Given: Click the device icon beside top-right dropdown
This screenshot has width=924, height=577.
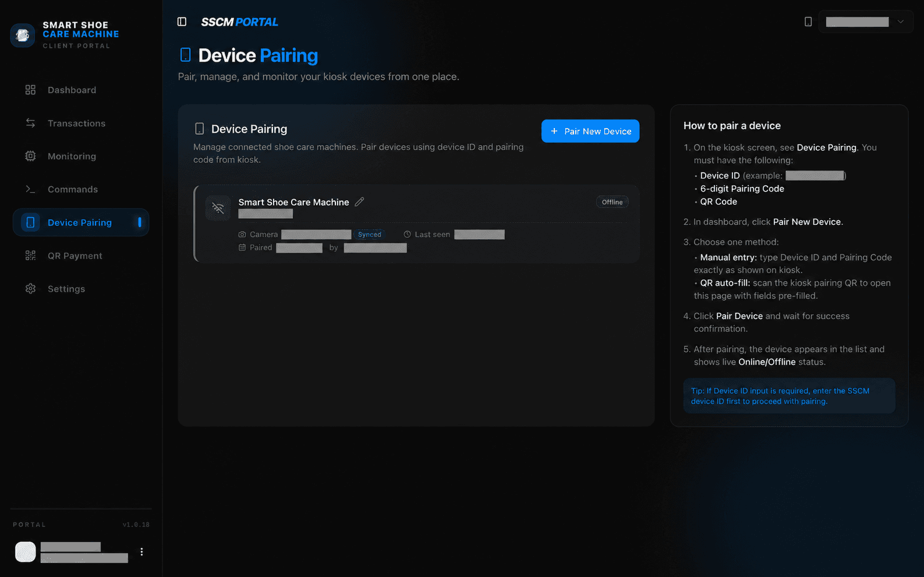Looking at the screenshot, I should click(808, 22).
